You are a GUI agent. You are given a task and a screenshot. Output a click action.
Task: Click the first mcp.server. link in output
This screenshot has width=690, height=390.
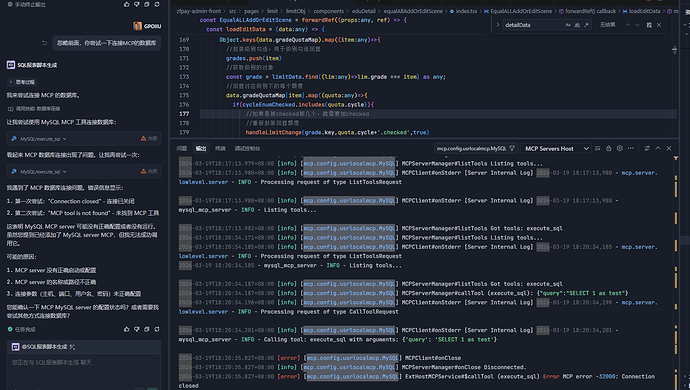[x=639, y=173]
